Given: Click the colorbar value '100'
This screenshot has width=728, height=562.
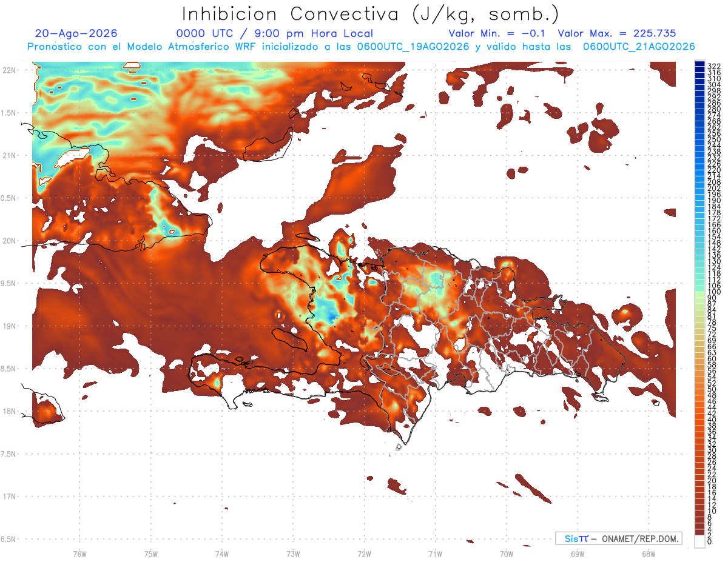Looking at the screenshot, I should (x=714, y=292).
